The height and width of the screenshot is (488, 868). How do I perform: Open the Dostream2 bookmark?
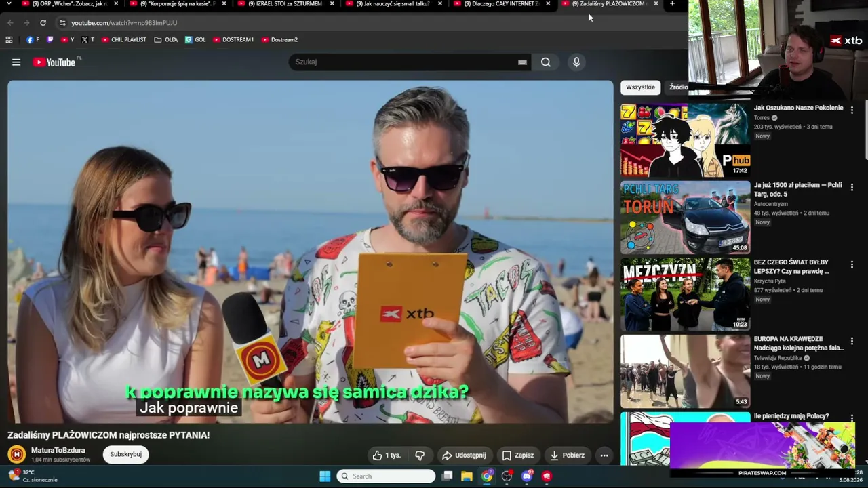click(279, 40)
